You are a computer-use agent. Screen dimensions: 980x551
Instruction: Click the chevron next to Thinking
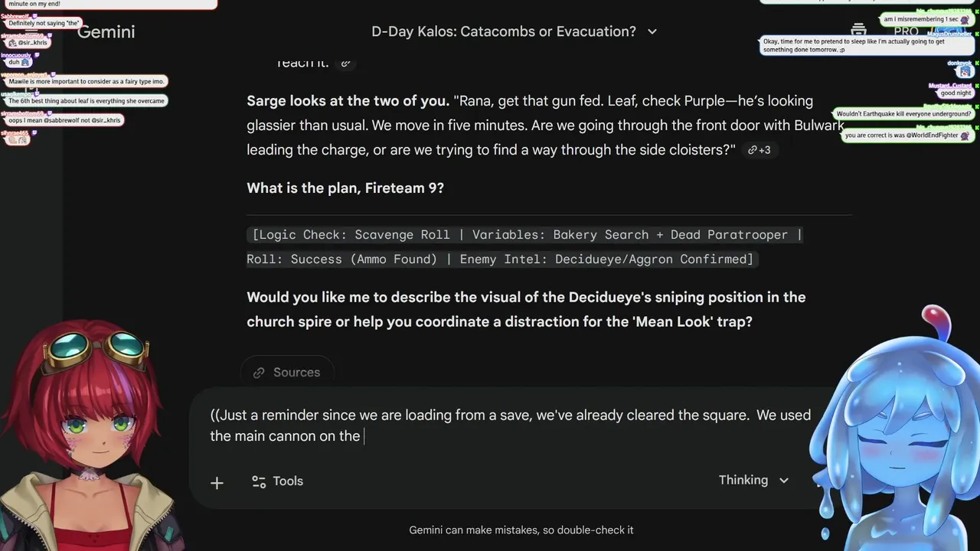pos(784,481)
